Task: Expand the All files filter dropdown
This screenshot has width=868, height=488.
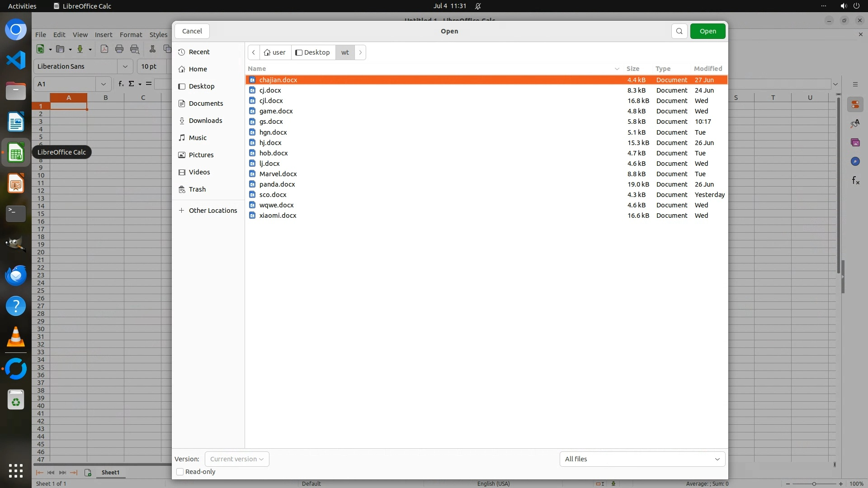Action: click(642, 459)
